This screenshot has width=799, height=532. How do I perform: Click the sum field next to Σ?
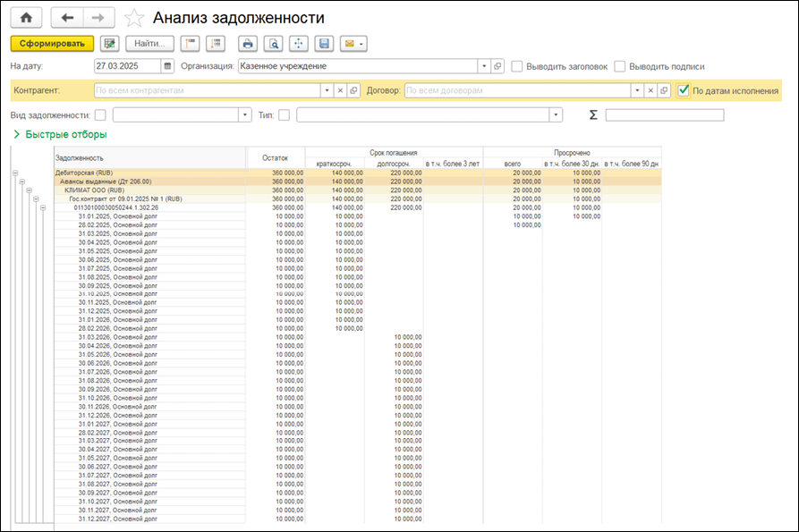(664, 114)
